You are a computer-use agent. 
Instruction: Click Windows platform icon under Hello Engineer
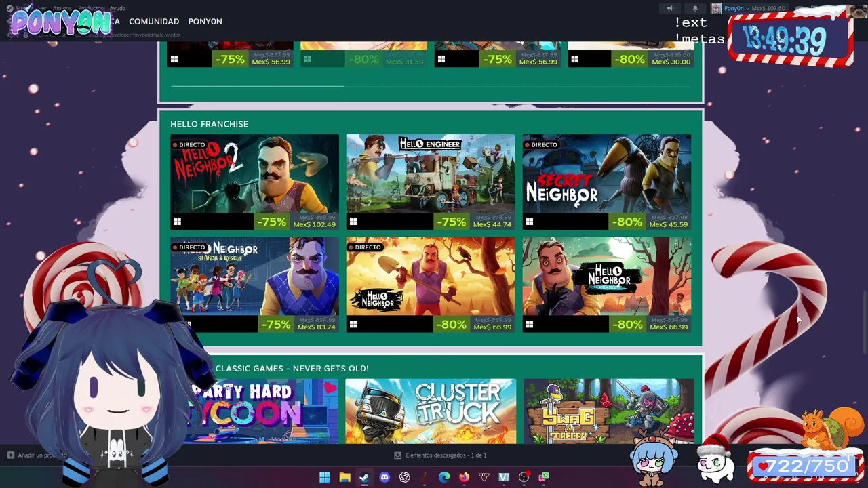pyautogui.click(x=353, y=222)
